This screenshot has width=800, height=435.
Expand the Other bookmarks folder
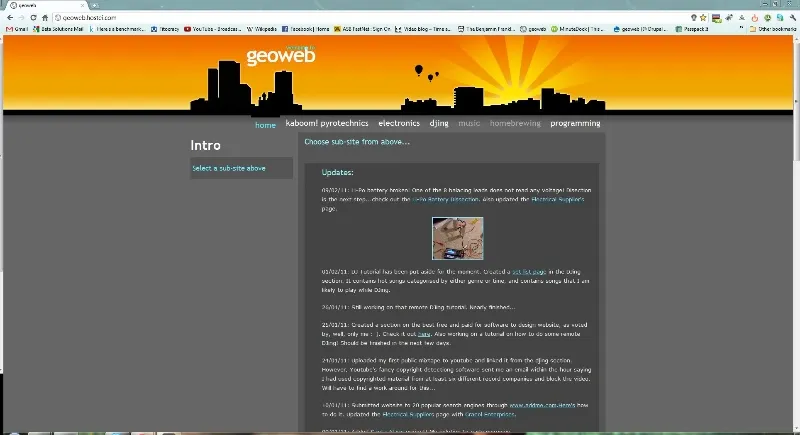(x=773, y=30)
